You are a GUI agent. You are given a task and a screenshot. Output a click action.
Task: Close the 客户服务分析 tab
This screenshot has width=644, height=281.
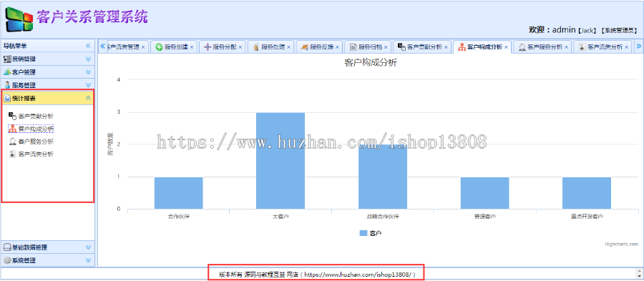[x=566, y=47]
